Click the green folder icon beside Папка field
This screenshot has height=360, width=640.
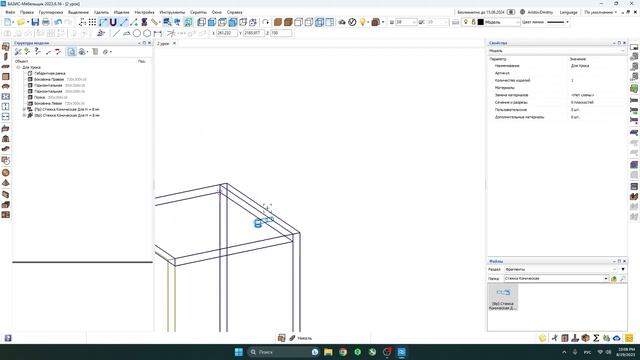tap(613, 279)
